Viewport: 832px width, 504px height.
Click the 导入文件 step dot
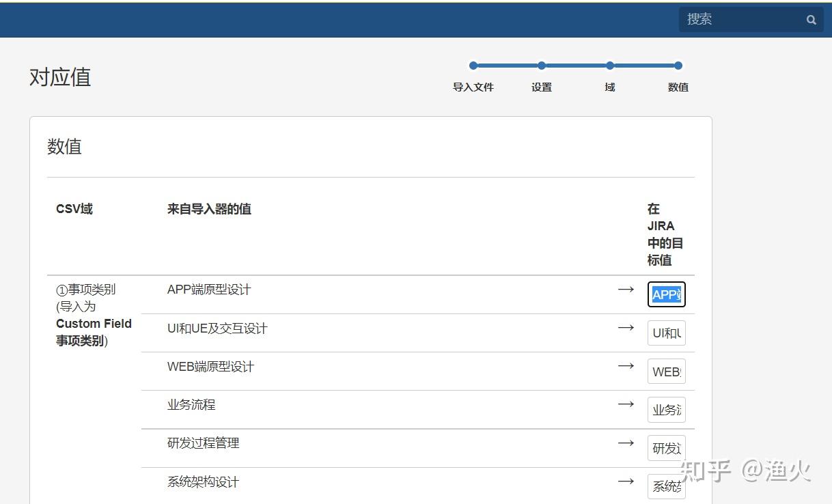tap(473, 66)
